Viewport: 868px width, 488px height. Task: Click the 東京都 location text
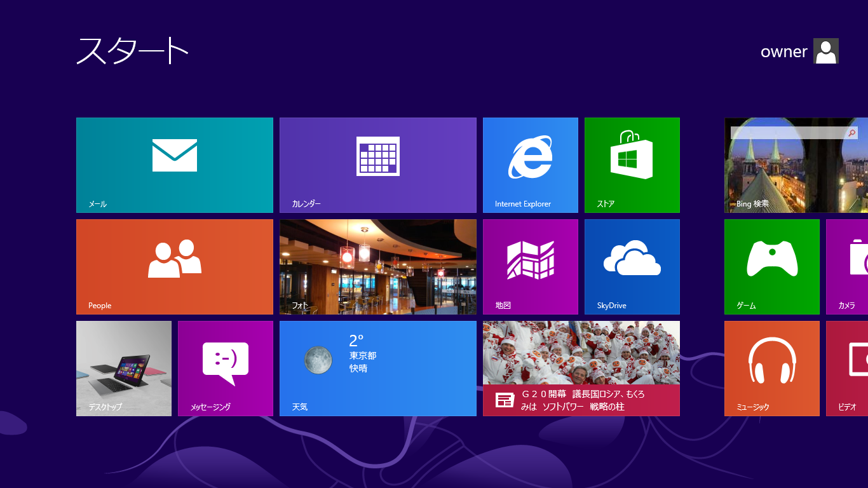coord(363,356)
